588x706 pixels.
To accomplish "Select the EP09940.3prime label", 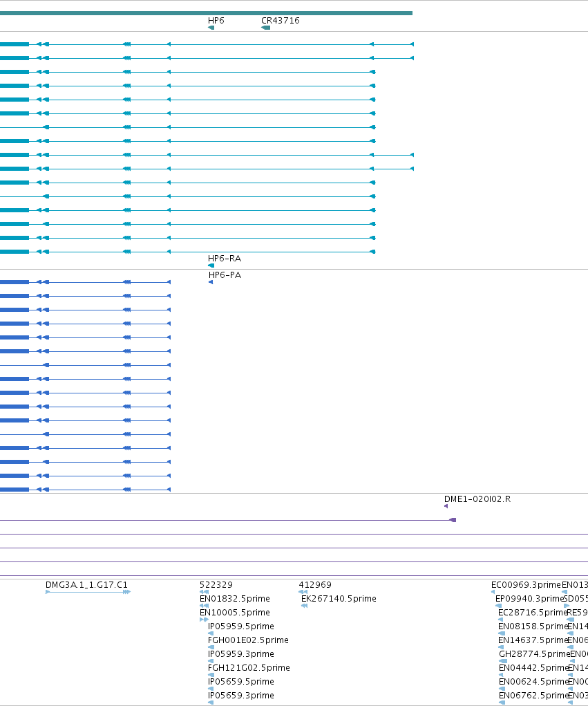I will pos(529,598).
